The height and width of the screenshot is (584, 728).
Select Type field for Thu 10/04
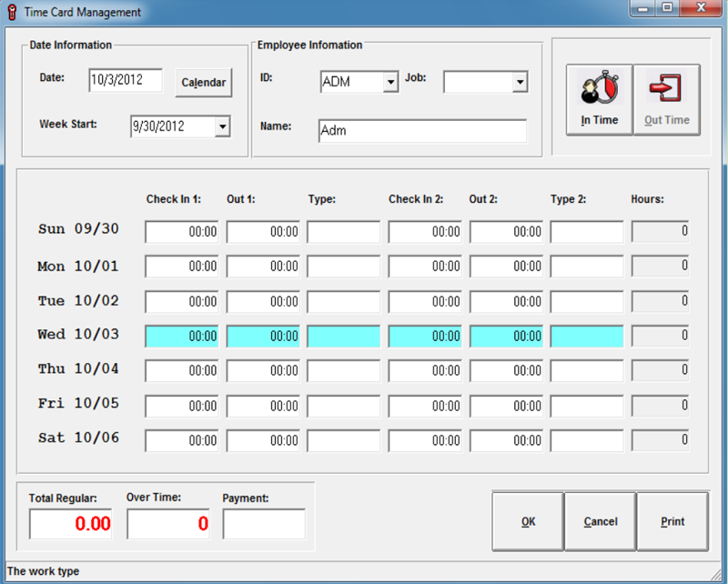[344, 371]
